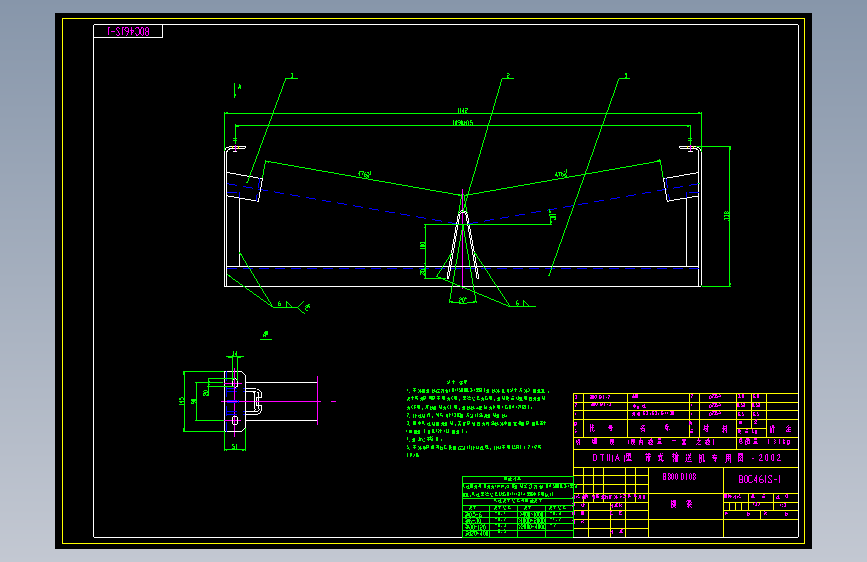Select the B0C461S-1 drawing number in title block
Screen dimensions: 867x562
point(760,480)
